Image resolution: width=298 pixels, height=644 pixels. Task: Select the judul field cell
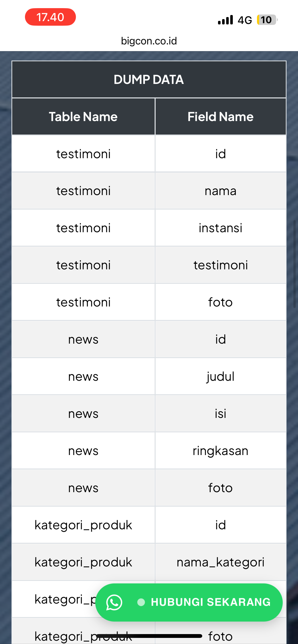pyautogui.click(x=221, y=377)
